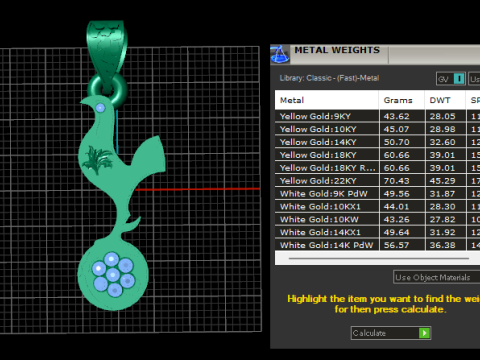Select the Yellow Gold:9KY row
This screenshot has width=480, height=360.
point(377,116)
